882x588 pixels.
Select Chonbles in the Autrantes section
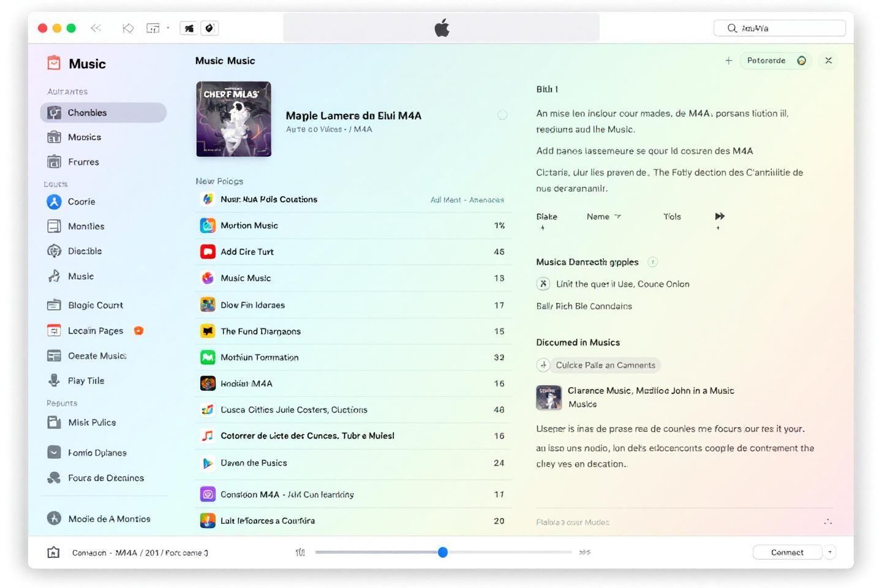pyautogui.click(x=87, y=112)
